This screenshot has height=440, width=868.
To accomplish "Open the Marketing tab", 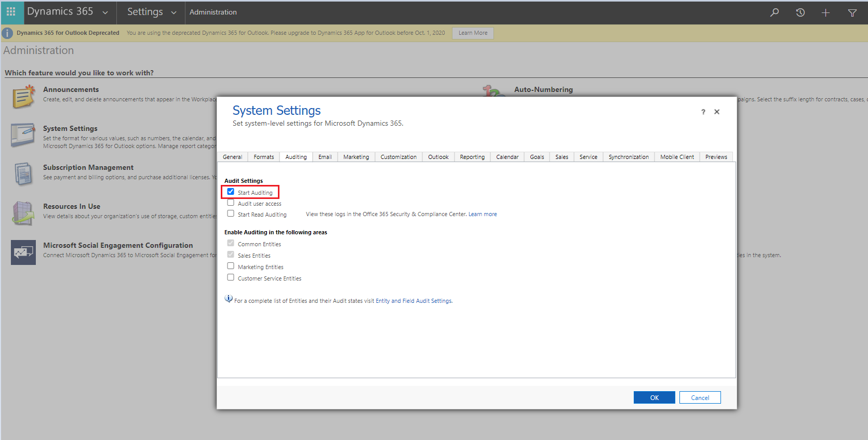I will tap(356, 157).
